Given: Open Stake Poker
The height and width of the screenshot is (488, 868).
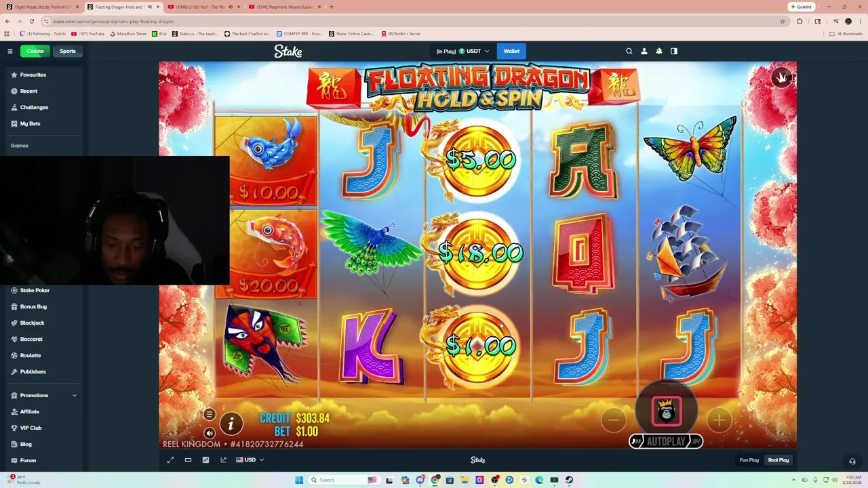Looking at the screenshot, I should (35, 290).
